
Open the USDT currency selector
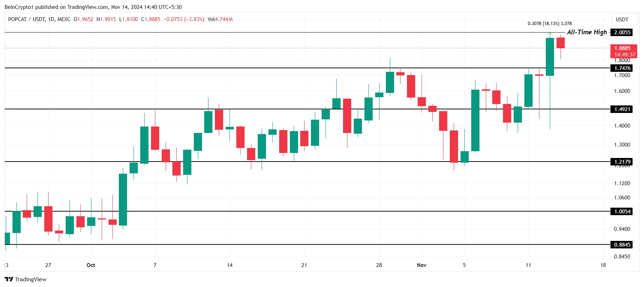622,20
